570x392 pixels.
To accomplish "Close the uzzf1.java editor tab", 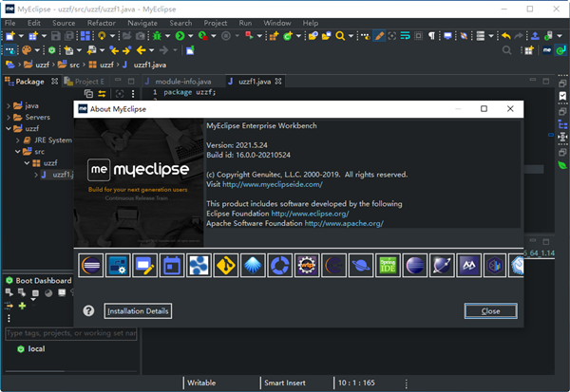I will click(278, 82).
